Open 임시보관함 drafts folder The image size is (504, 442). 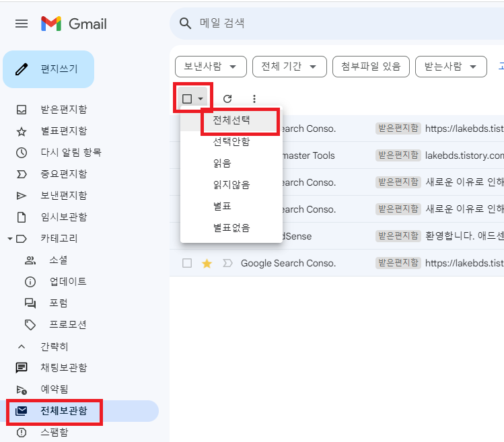[64, 217]
